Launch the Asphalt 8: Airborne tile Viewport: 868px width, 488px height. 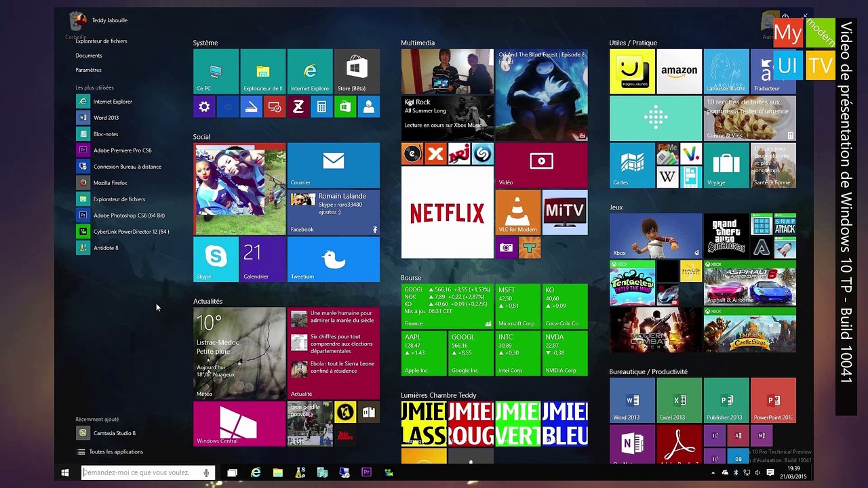[750, 283]
